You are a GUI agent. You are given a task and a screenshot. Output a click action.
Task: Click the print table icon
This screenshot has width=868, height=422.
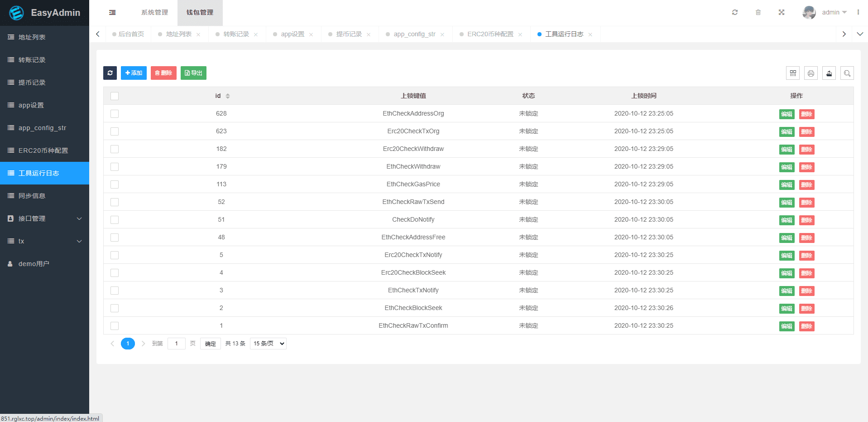[x=811, y=73]
